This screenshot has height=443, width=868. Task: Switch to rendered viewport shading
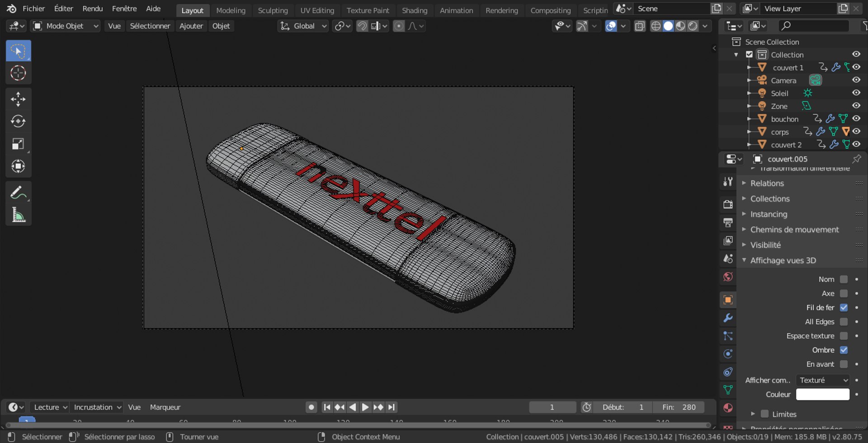click(693, 26)
